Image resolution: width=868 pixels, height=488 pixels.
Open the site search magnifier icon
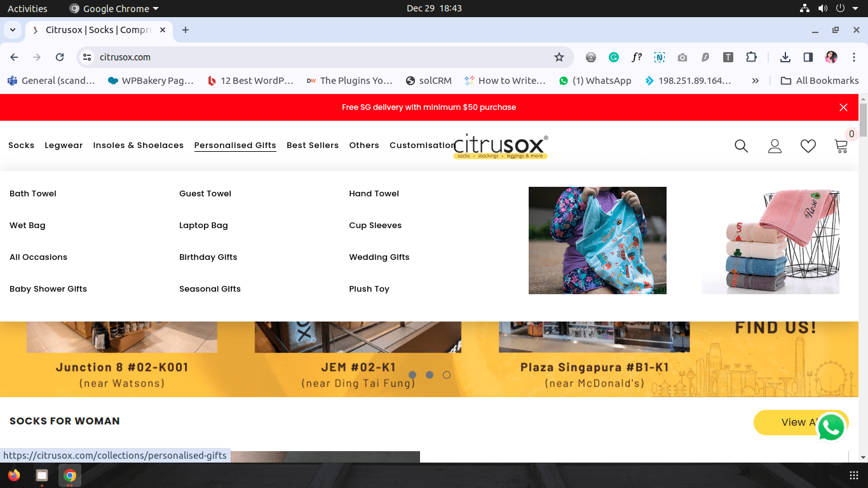point(741,146)
